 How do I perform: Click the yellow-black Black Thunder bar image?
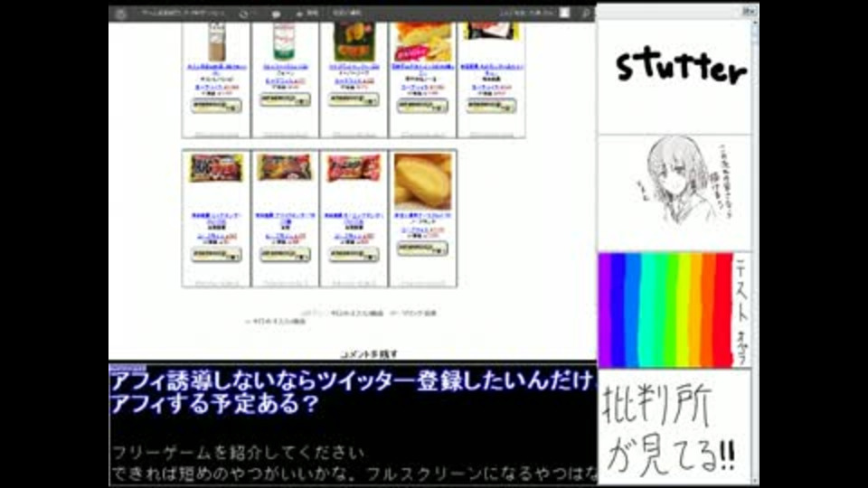pyautogui.click(x=216, y=168)
